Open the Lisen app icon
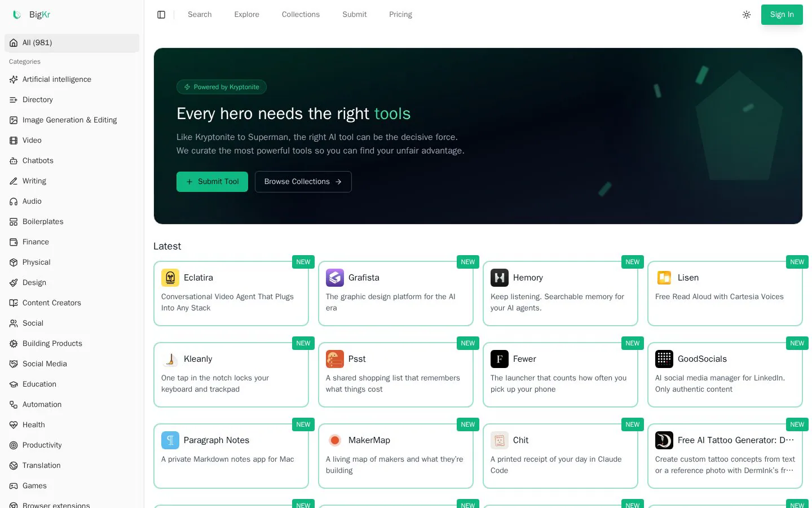The width and height of the screenshot is (812, 508). click(664, 278)
